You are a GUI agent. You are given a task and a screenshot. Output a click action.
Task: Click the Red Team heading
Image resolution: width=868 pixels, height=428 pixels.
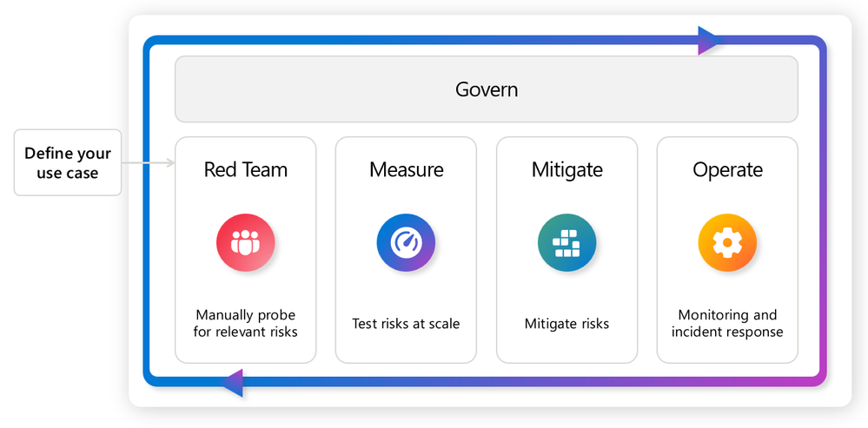245,169
